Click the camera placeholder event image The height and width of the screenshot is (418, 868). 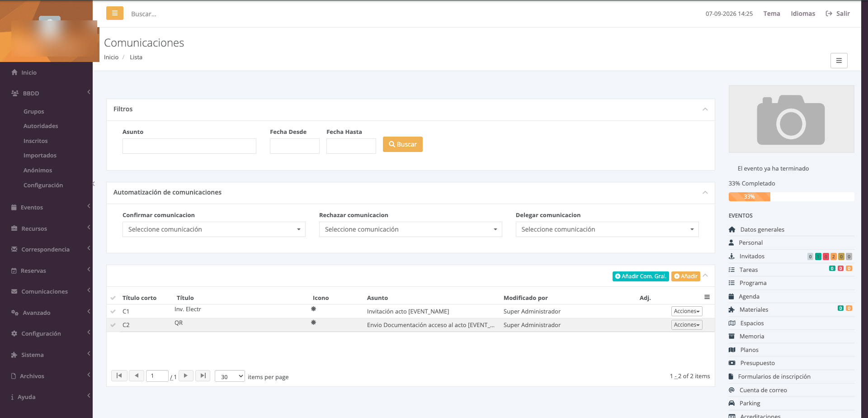point(791,119)
